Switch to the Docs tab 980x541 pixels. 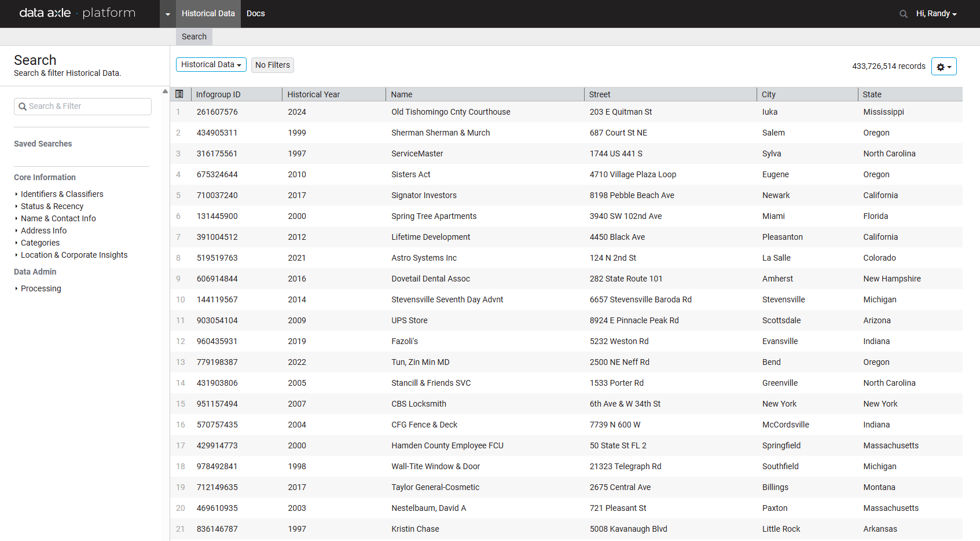[x=255, y=14]
